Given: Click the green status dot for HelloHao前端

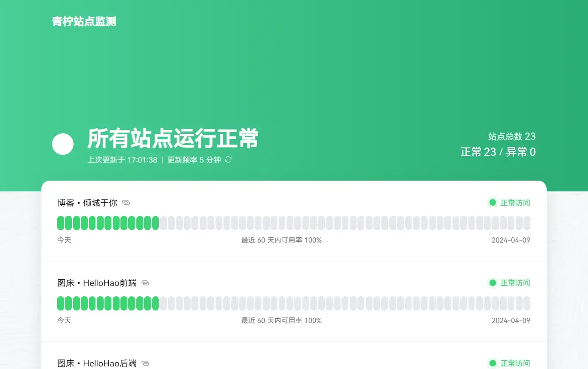Looking at the screenshot, I should (x=493, y=283).
